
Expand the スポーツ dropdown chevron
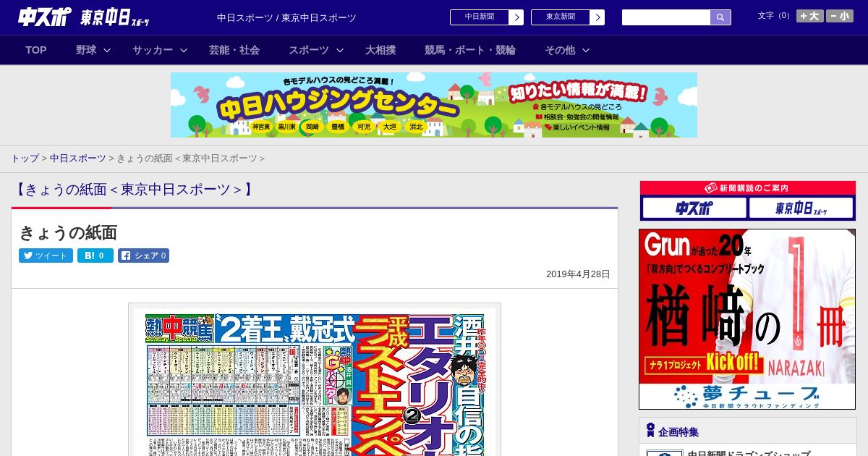pyautogui.click(x=340, y=50)
